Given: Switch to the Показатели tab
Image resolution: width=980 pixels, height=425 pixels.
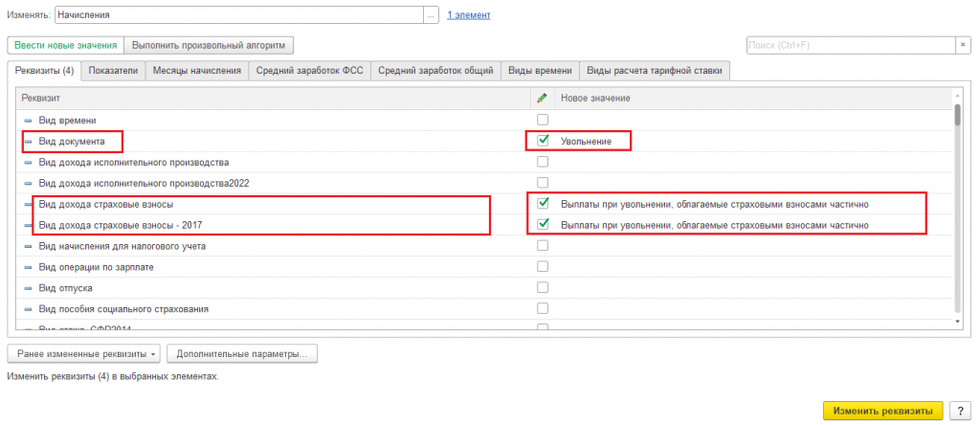Looking at the screenshot, I should [114, 70].
